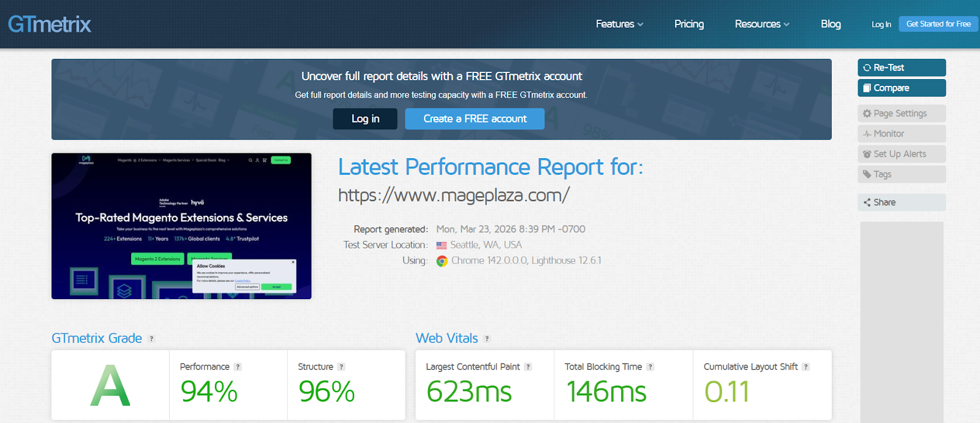
Task: Click Latest Performance Report for heading
Action: tap(491, 167)
